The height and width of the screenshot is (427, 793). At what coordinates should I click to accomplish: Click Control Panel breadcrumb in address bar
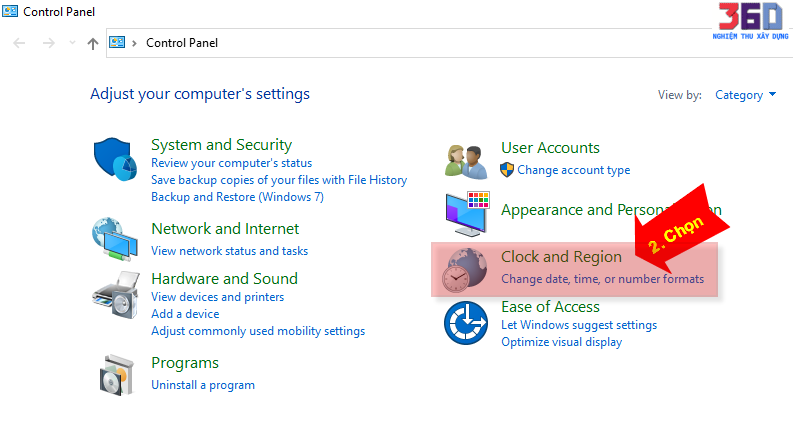coord(182,43)
